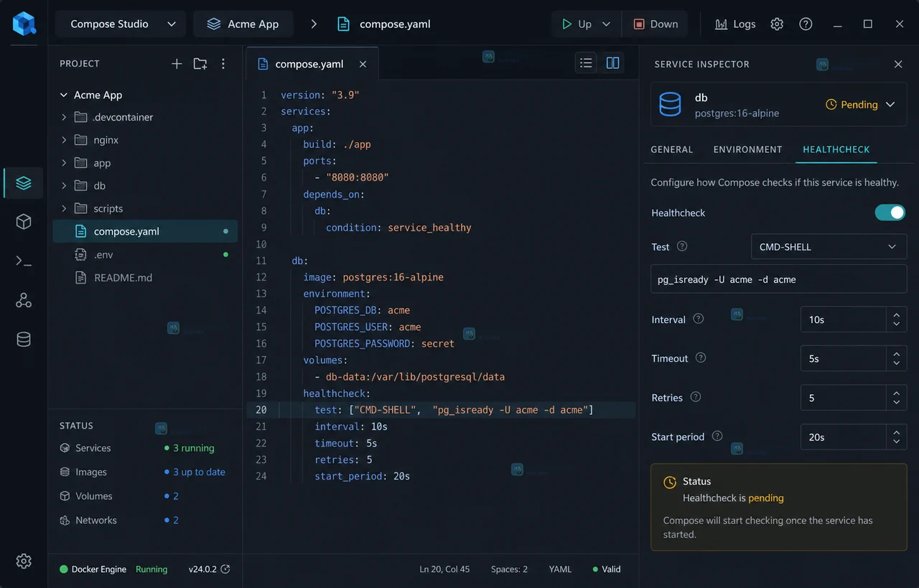919x588 pixels.
Task: Open the network graph icon in sidebar
Action: (24, 300)
